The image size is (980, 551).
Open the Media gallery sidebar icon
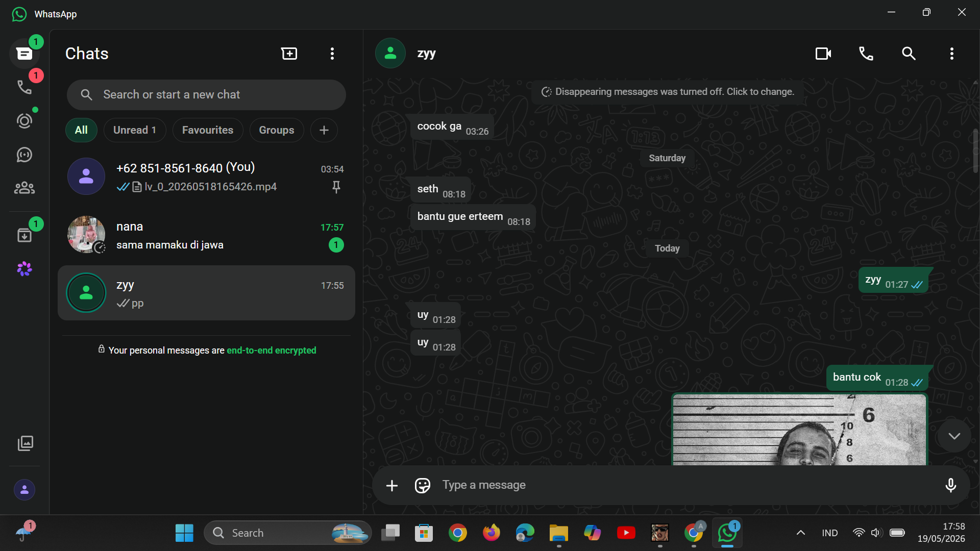coord(25,443)
